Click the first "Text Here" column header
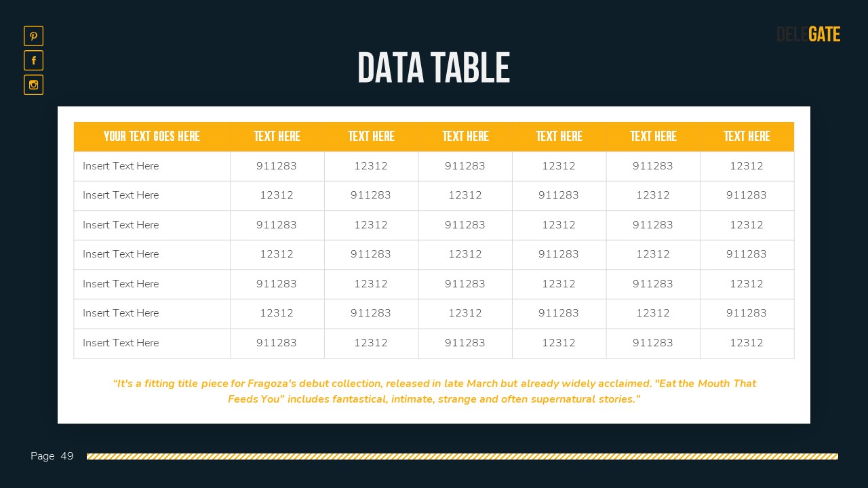Image resolution: width=868 pixels, height=488 pixels. click(277, 136)
